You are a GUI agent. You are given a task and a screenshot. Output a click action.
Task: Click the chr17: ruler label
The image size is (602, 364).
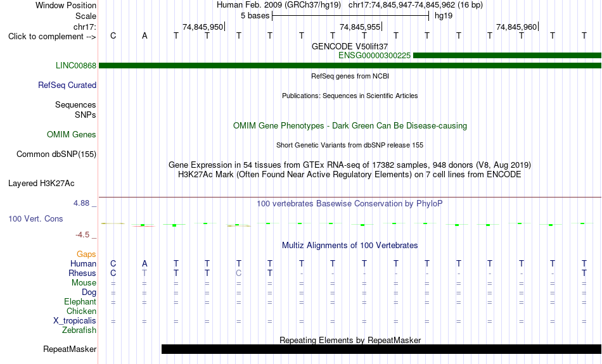click(x=84, y=27)
